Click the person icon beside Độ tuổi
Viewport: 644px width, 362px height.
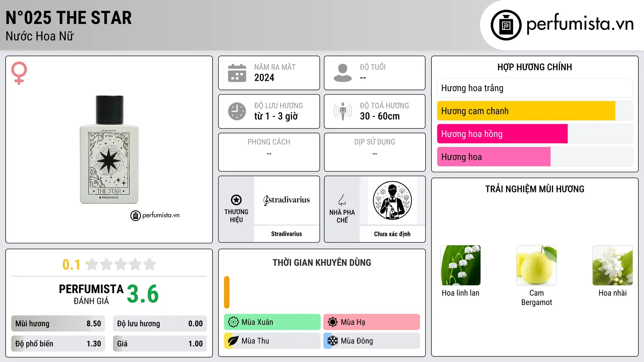(343, 73)
